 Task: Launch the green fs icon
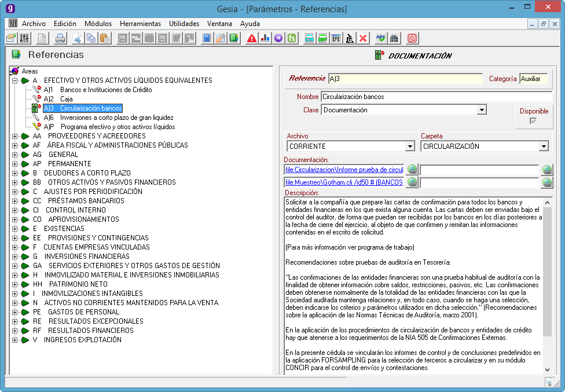click(x=292, y=38)
